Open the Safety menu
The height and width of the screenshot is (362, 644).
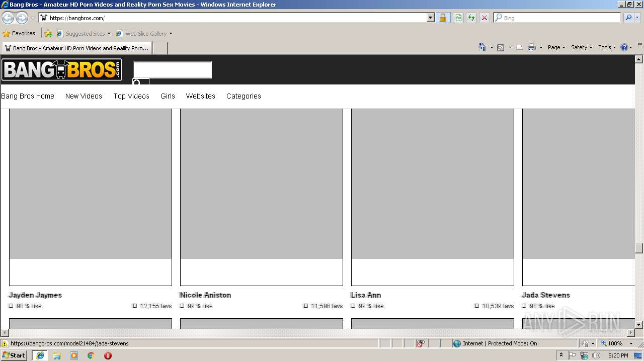581,47
